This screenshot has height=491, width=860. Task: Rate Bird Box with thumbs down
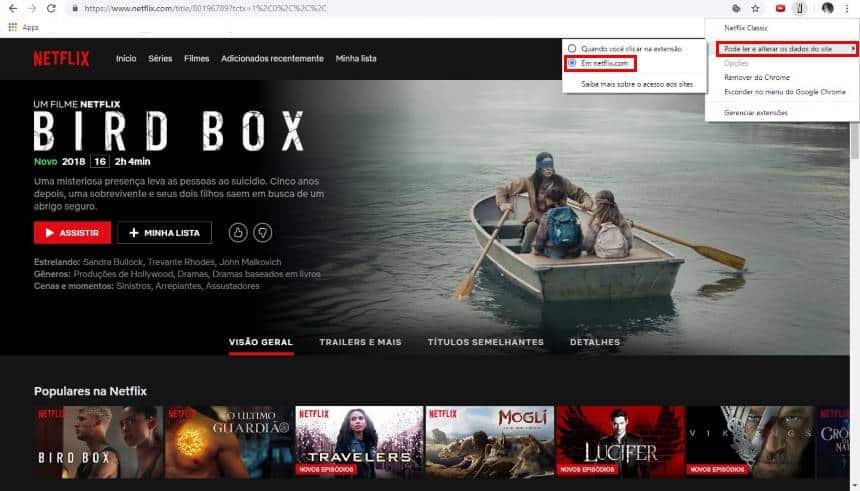tap(262, 233)
